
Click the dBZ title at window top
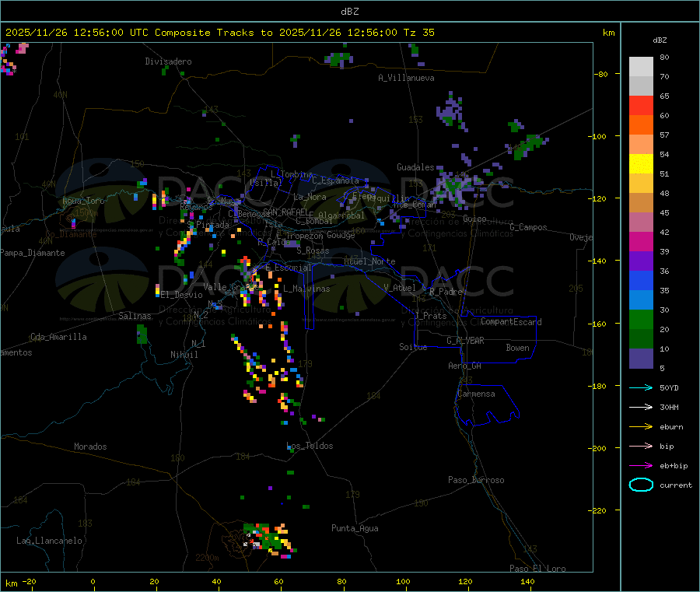click(349, 12)
